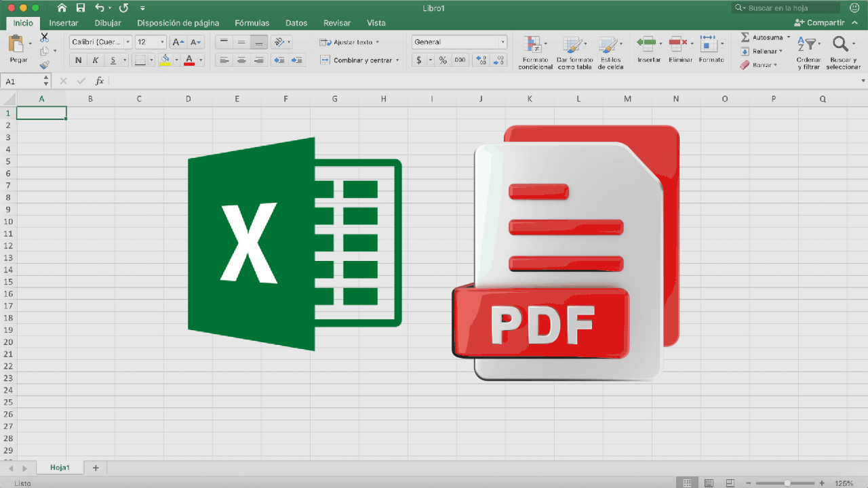The image size is (868, 488).
Task: Open the General number format dropdown
Action: 502,42
